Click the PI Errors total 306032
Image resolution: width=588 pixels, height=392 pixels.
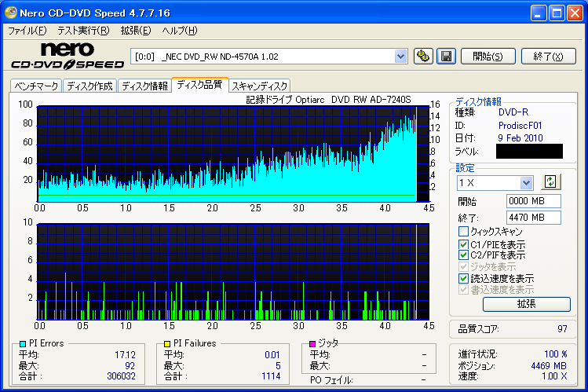[121, 376]
